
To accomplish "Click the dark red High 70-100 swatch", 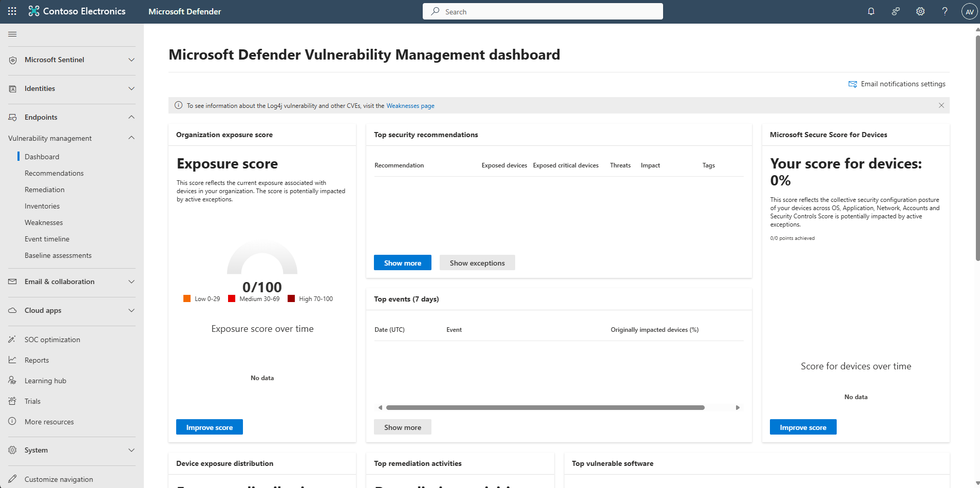I will [291, 298].
